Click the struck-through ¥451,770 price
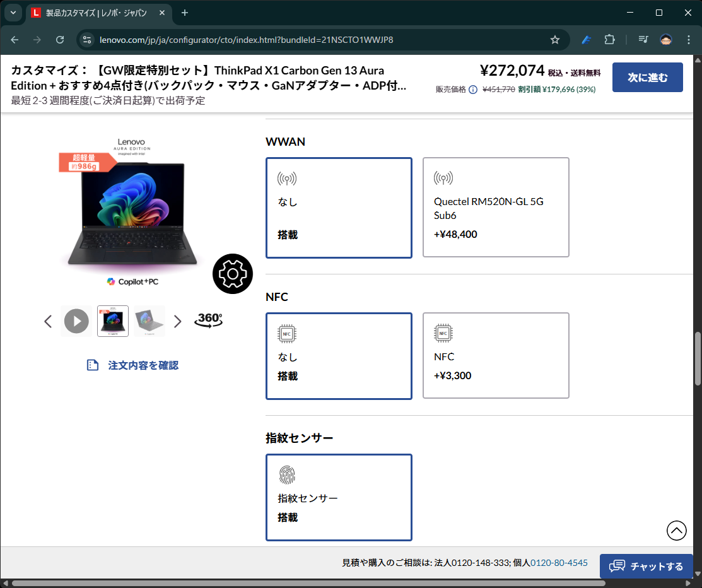Screen dimensions: 702x588 point(499,90)
